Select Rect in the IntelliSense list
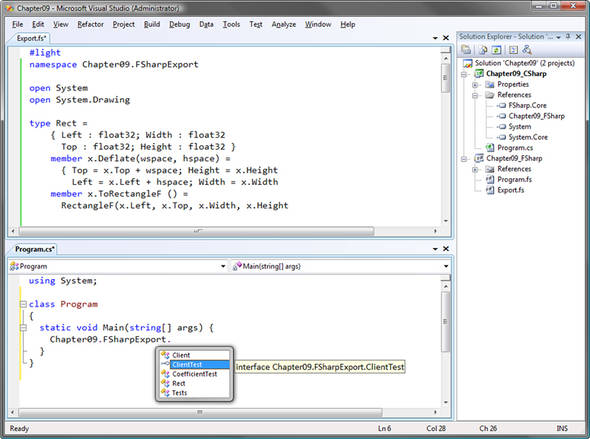590x439 pixels. coord(178,383)
